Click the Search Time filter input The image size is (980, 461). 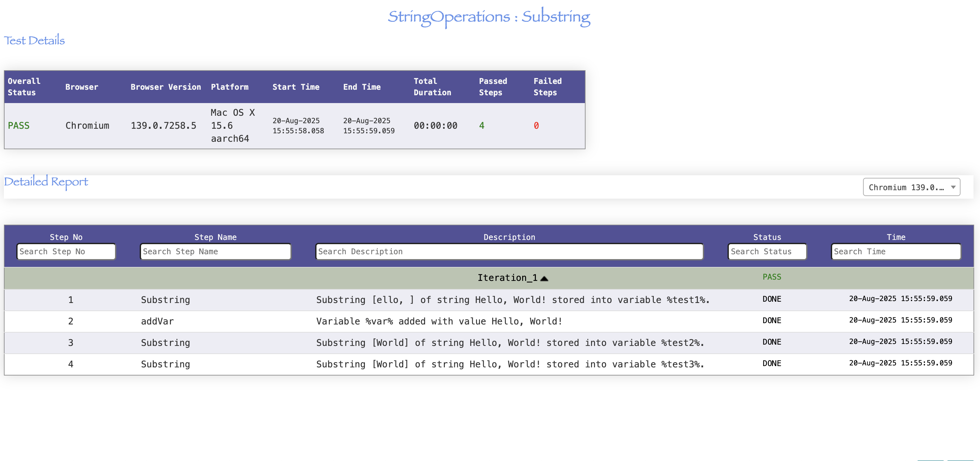[x=896, y=252]
